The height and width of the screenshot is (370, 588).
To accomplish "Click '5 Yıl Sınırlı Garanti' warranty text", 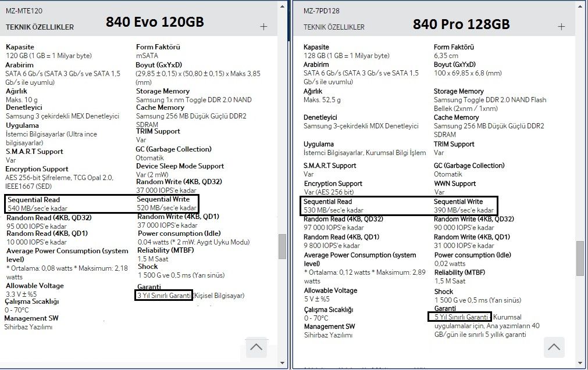I will coord(461,317).
